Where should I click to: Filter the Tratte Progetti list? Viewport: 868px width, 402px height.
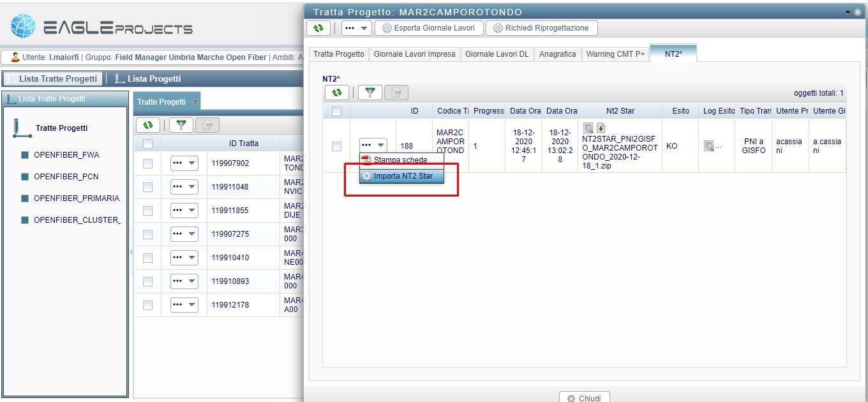click(x=181, y=125)
